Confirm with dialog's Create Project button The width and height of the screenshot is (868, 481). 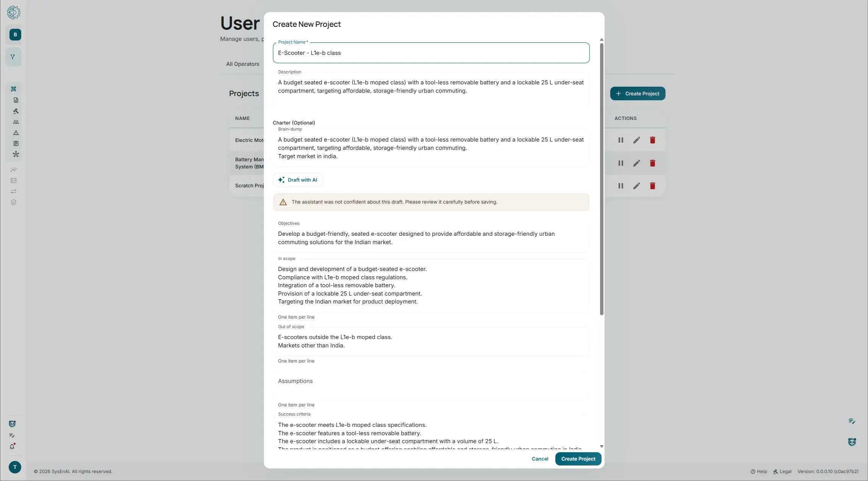click(x=578, y=459)
